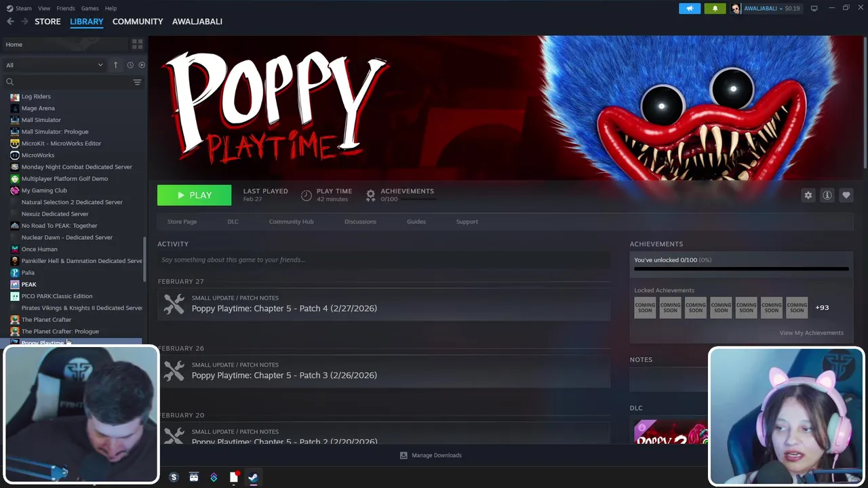This screenshot has width=868, height=488.
Task: Go forward with the right arrow
Action: point(24,22)
